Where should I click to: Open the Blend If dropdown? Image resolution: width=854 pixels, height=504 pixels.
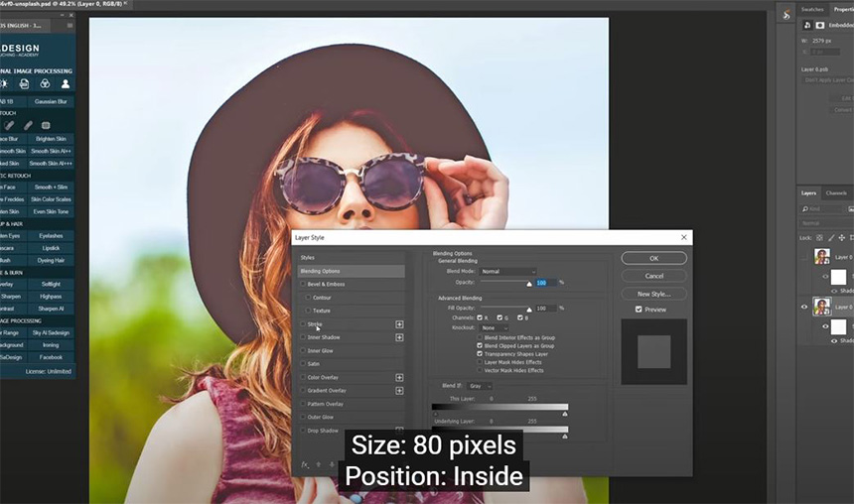[481, 386]
